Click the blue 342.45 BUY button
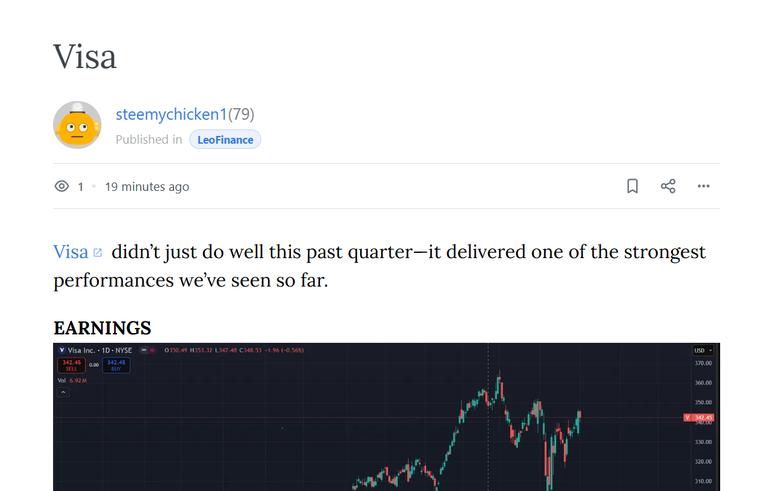The image size is (768, 491). [116, 365]
